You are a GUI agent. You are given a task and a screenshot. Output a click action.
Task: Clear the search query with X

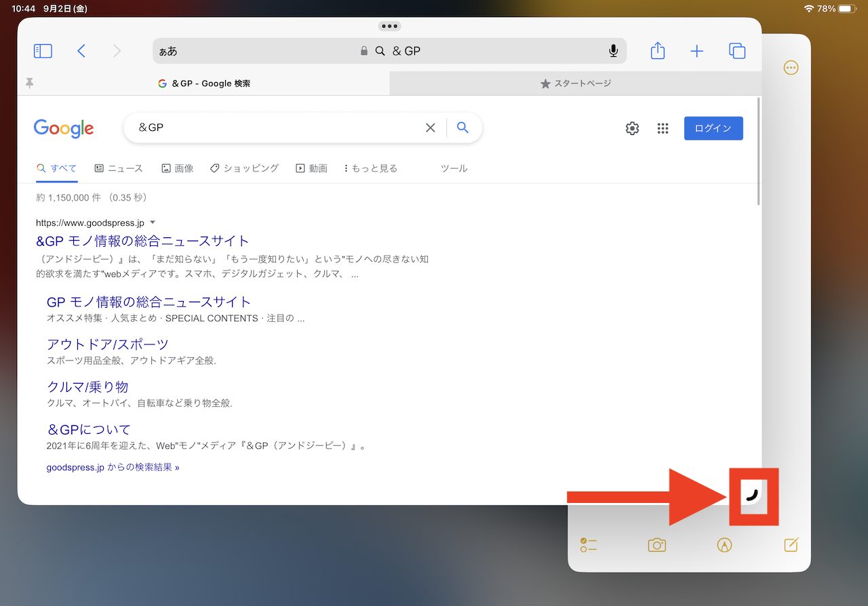coord(430,127)
